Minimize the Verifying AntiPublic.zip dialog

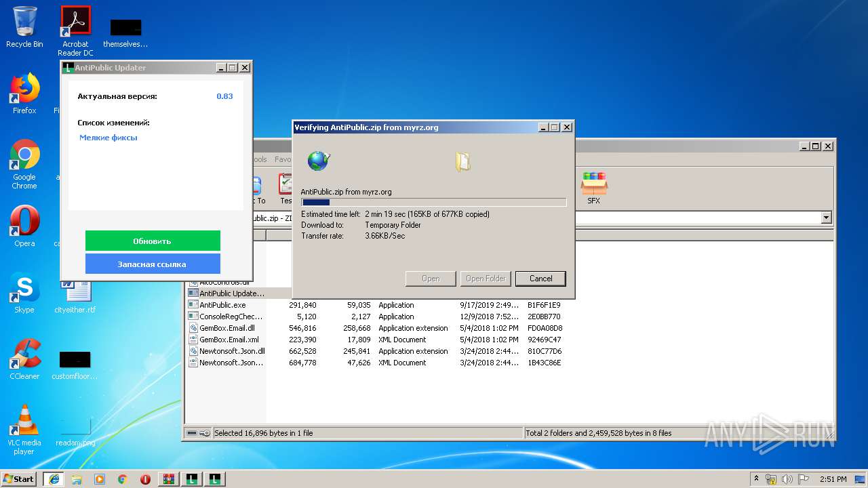pyautogui.click(x=543, y=127)
